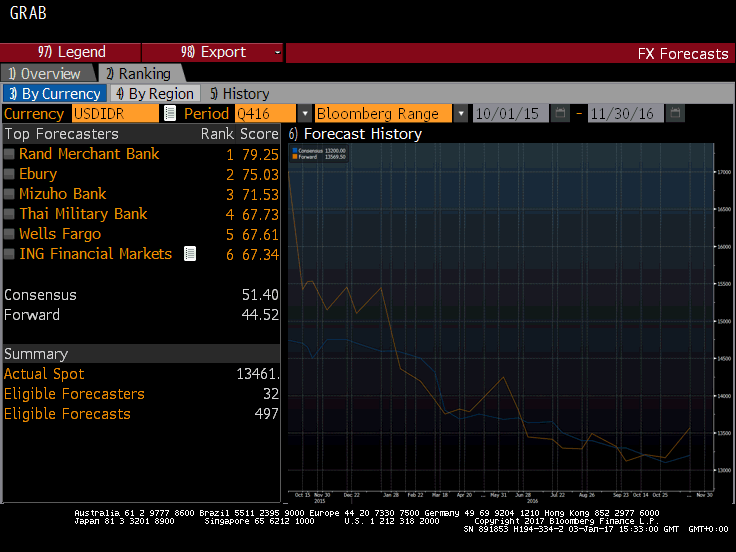Click the Consensus row label
The image size is (736, 552).
click(x=40, y=295)
